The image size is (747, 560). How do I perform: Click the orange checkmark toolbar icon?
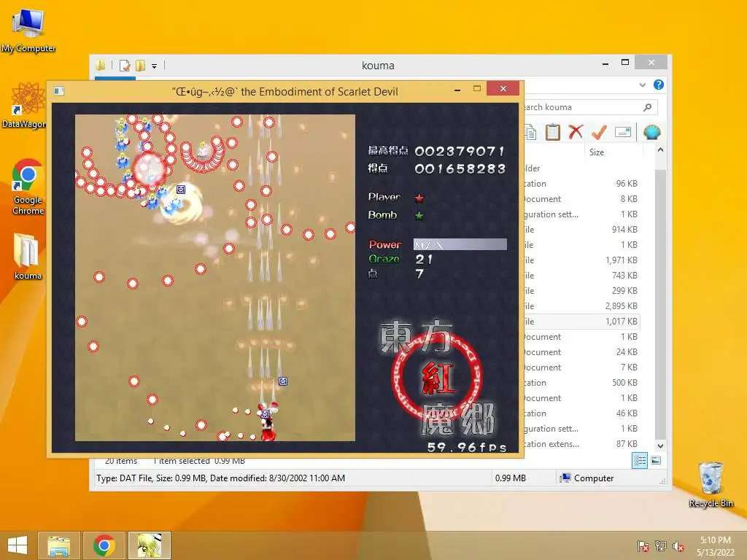point(599,132)
